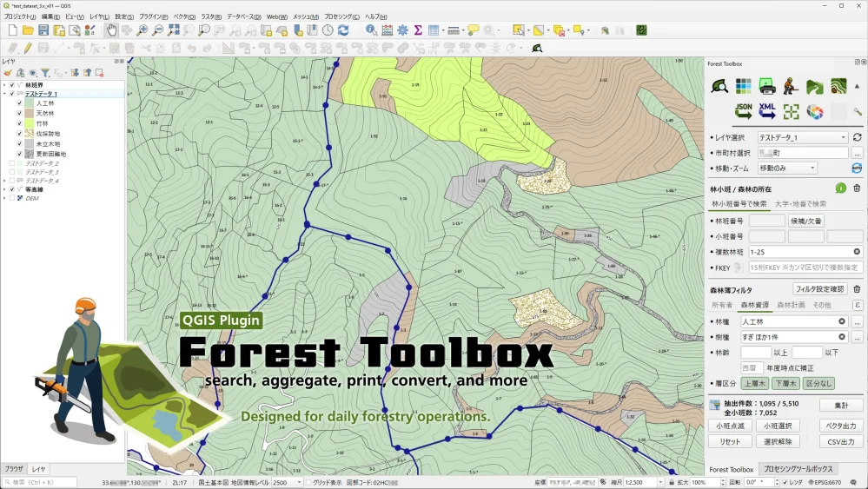Toggle editing with the yellow pencil
868x489 pixels.
(x=28, y=48)
